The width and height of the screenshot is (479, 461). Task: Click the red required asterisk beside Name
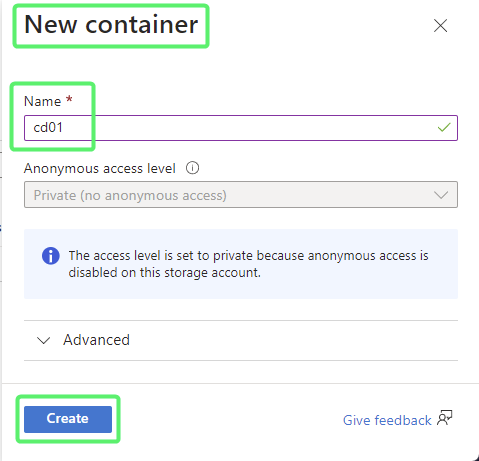(69, 99)
